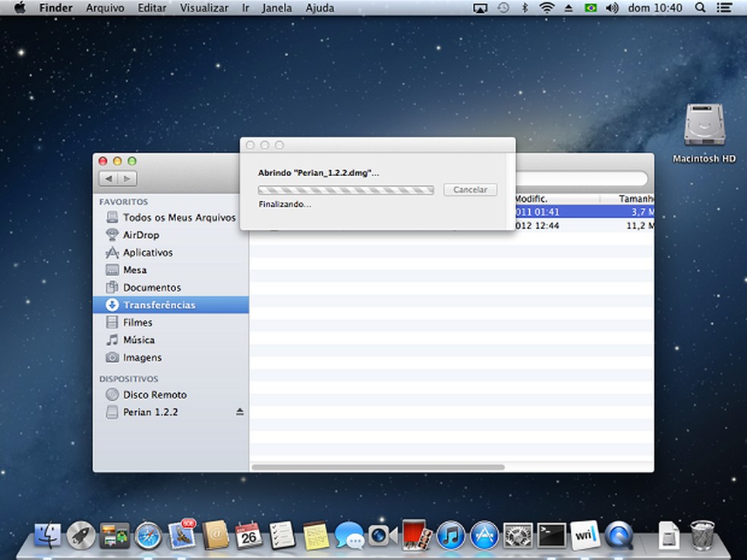Open Safari from the dock
Screen dimensions: 747x560
[148, 536]
